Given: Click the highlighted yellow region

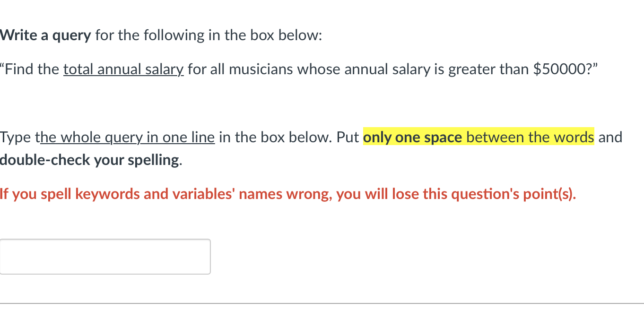Looking at the screenshot, I should 479,137.
